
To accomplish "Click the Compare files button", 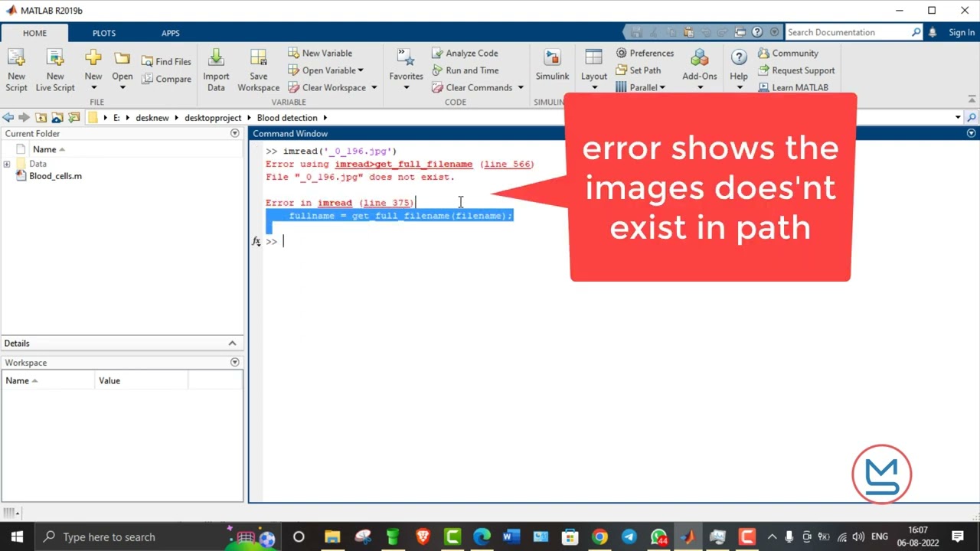I will [166, 79].
